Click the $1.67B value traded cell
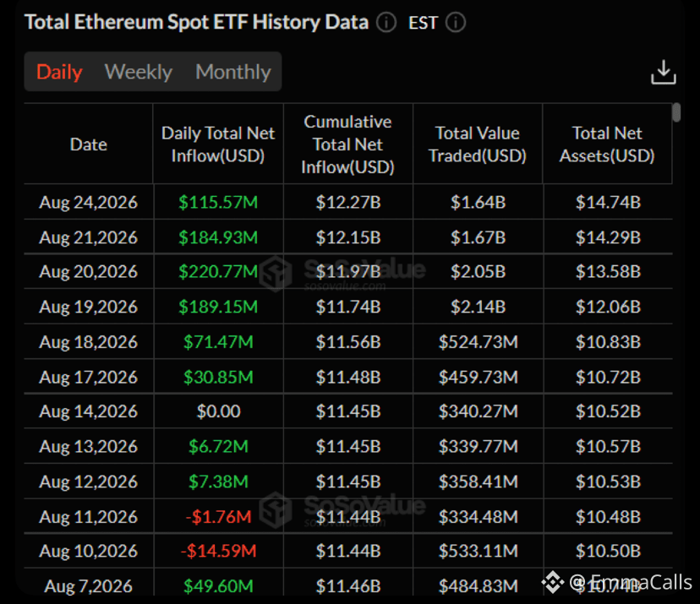Viewport: 700px width, 604px height. (x=479, y=237)
